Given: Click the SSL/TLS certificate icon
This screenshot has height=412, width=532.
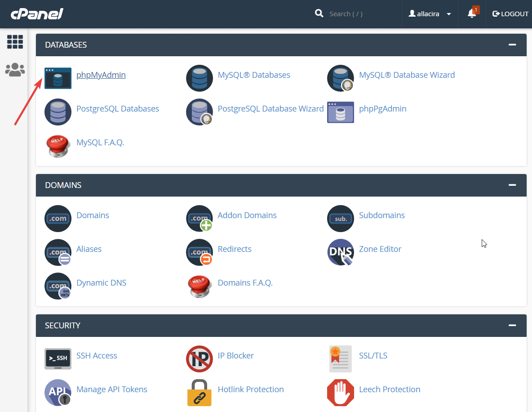Looking at the screenshot, I should (341, 358).
